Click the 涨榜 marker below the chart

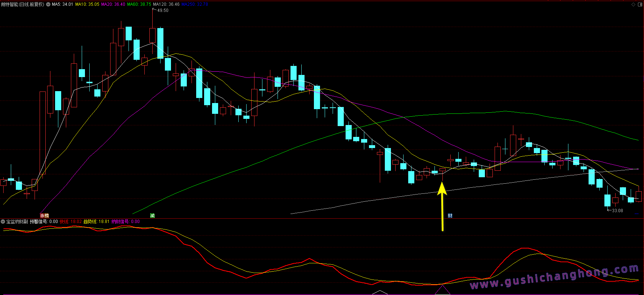(44, 215)
